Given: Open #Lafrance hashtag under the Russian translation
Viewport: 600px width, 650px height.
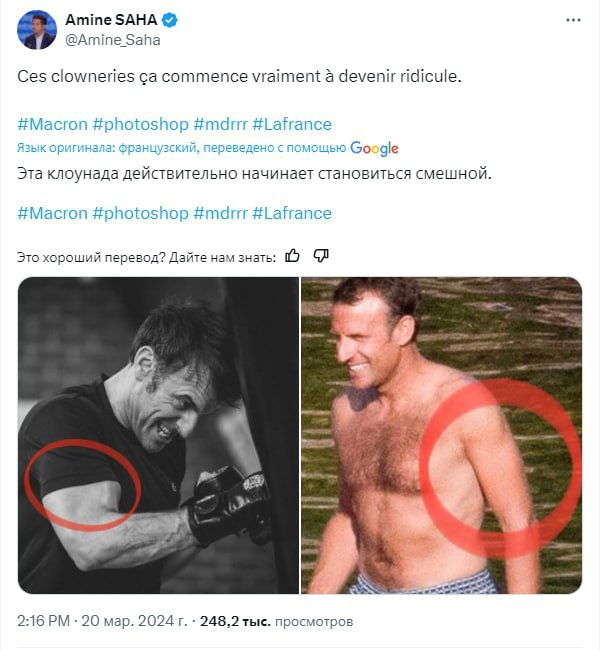Looking at the screenshot, I should (292, 213).
